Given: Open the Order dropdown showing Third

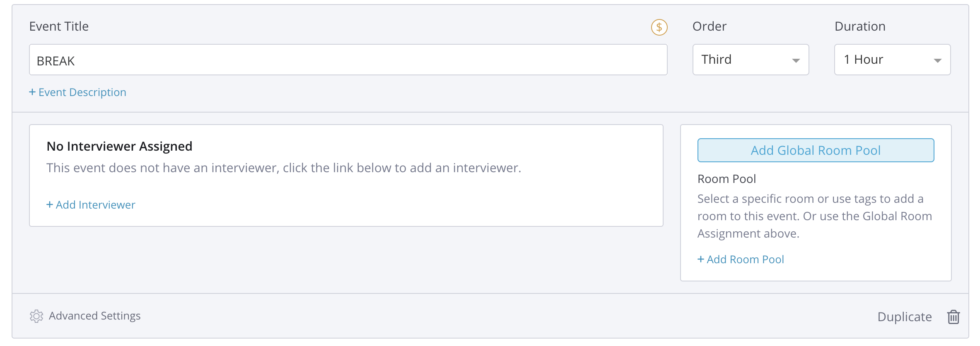Looking at the screenshot, I should click(750, 60).
